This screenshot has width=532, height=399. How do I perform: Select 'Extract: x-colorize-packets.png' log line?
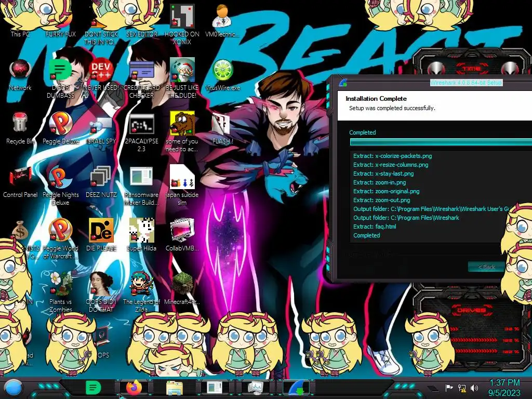[393, 156]
